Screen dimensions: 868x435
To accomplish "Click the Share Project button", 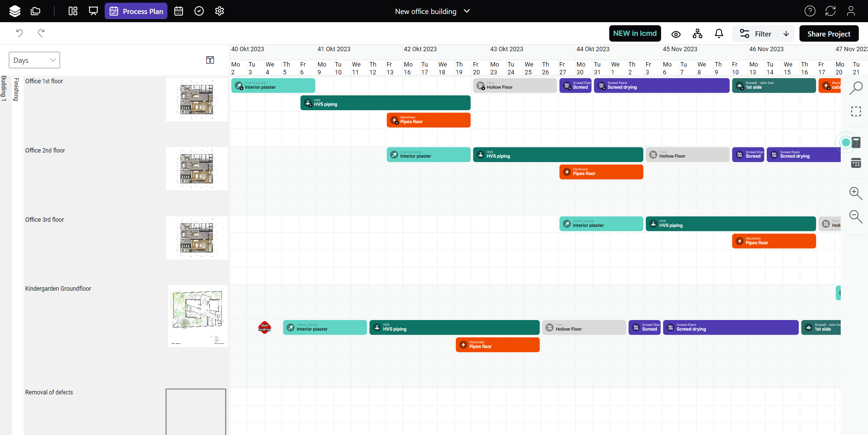I will click(829, 34).
